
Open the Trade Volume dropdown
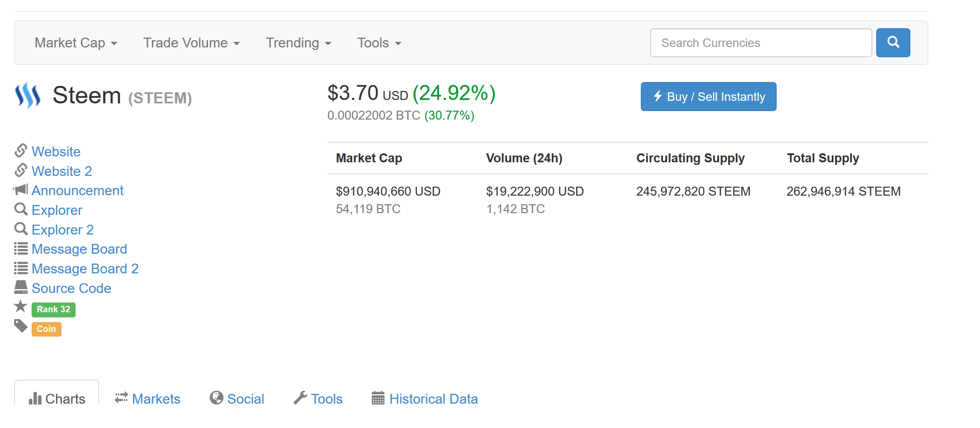tap(191, 43)
